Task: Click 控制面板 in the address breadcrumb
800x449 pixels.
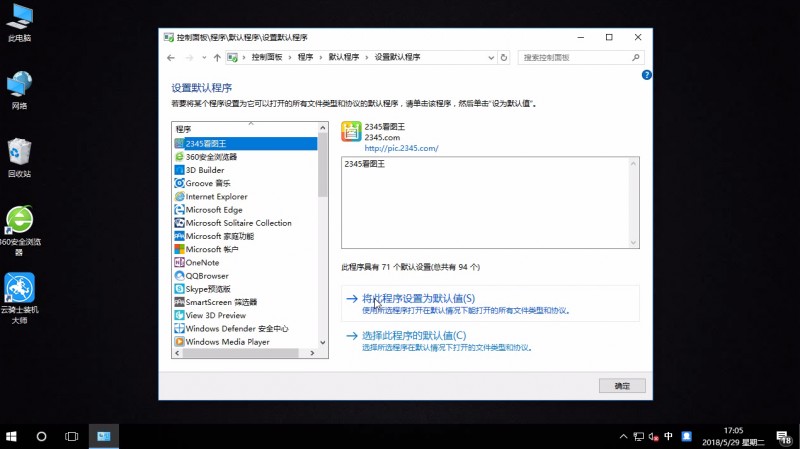Action: 266,57
